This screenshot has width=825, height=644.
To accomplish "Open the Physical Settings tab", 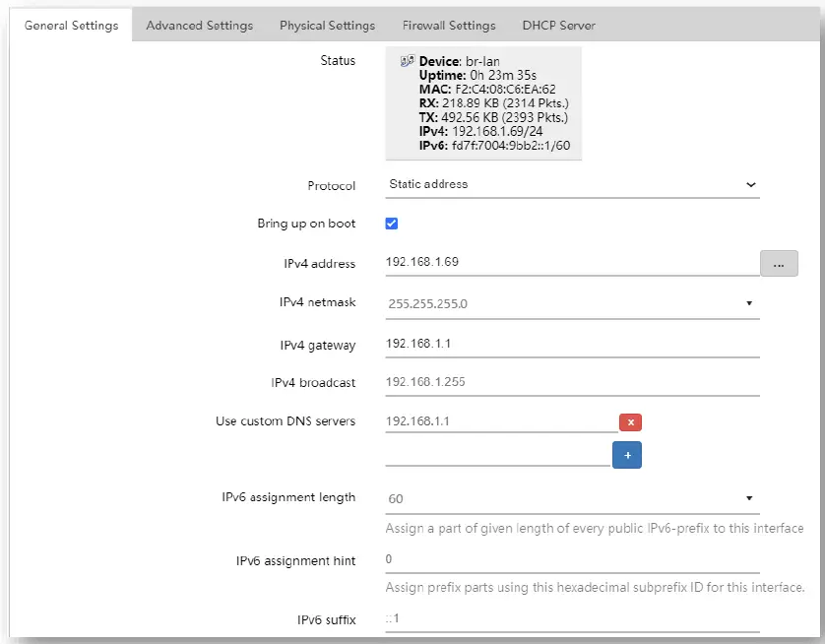I will (327, 26).
